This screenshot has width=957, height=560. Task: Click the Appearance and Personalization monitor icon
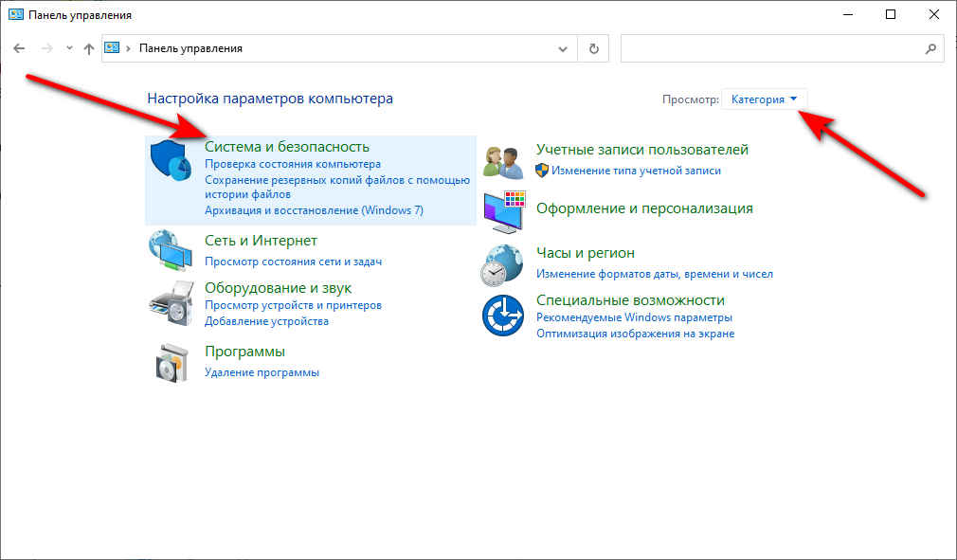(503, 211)
